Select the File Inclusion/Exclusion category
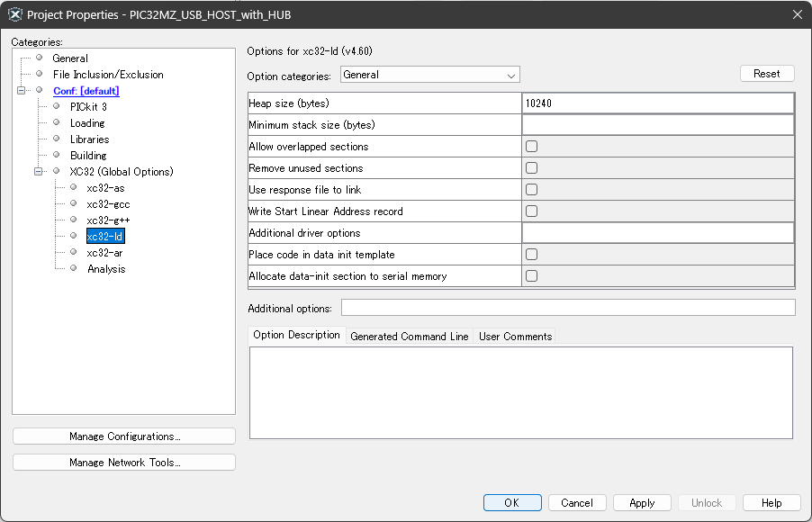The height and width of the screenshot is (522, 812). coord(108,75)
